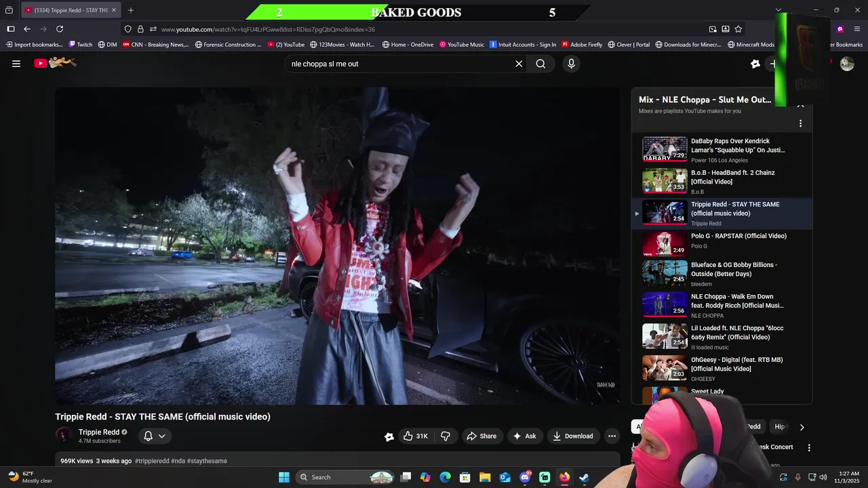Open options for the Desk Concert suggestion

(808, 447)
